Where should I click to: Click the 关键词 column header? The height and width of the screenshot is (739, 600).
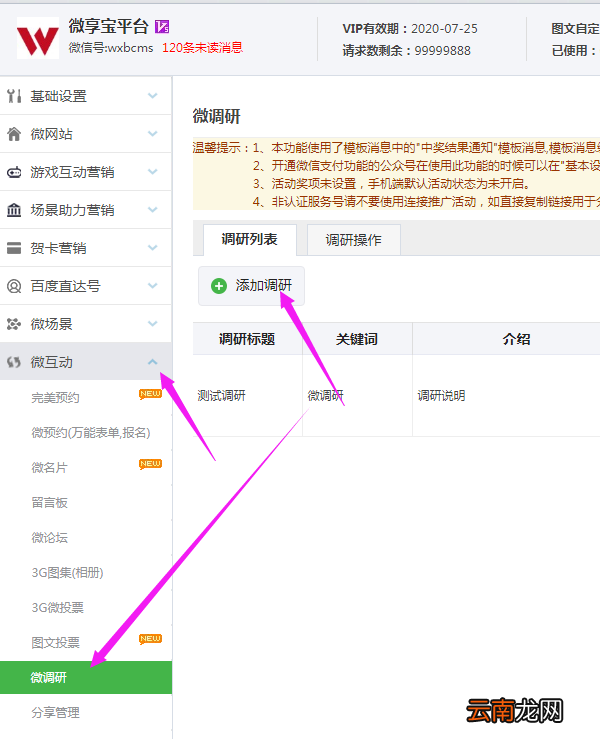pos(357,339)
